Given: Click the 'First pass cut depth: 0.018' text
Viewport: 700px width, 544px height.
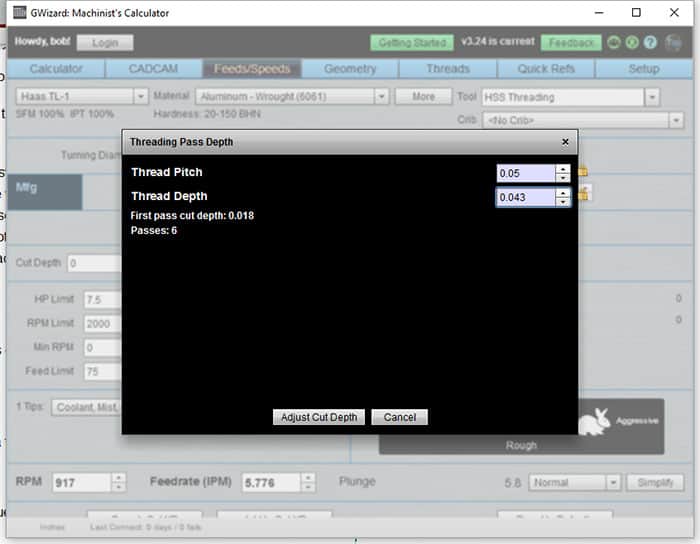Looking at the screenshot, I should (192, 216).
